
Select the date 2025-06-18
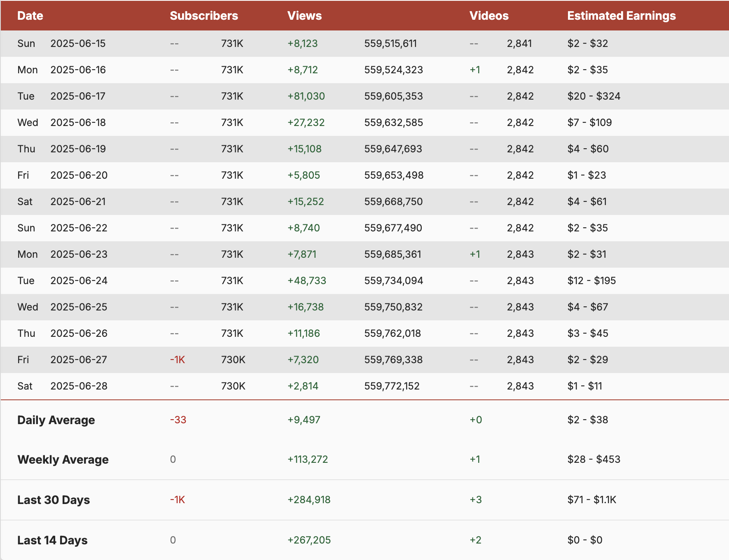point(78,123)
